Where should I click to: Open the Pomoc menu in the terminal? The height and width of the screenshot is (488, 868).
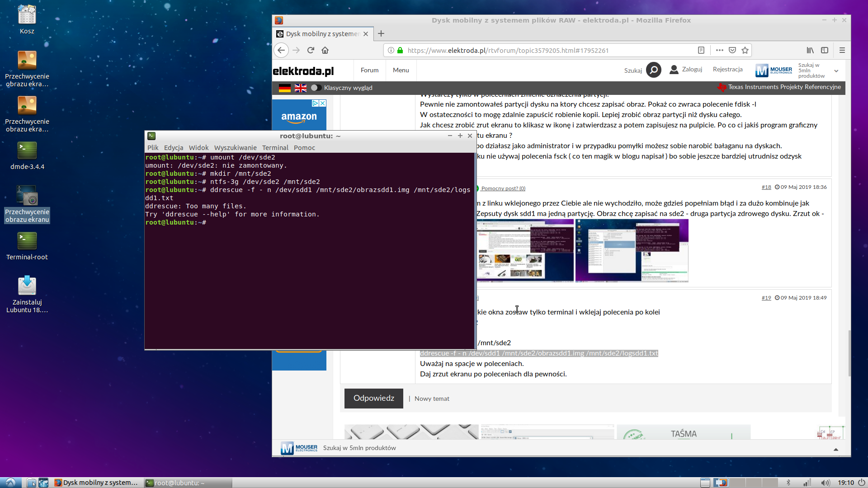[x=304, y=148]
